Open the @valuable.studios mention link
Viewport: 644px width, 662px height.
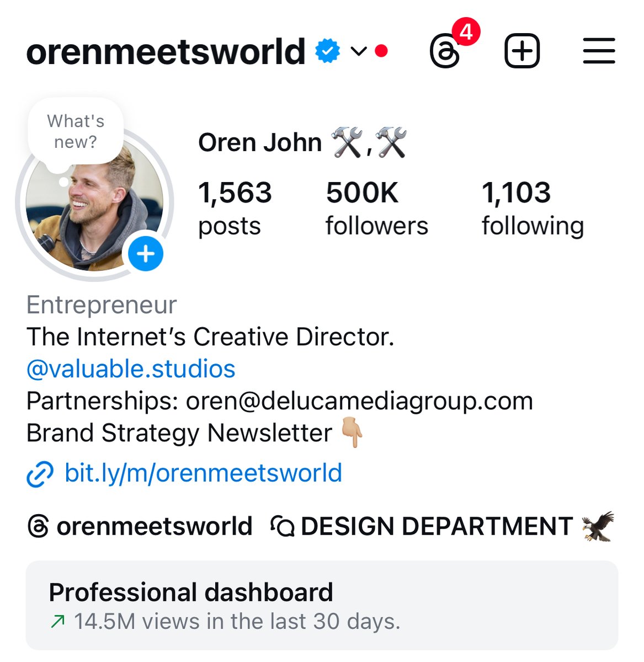pos(131,369)
